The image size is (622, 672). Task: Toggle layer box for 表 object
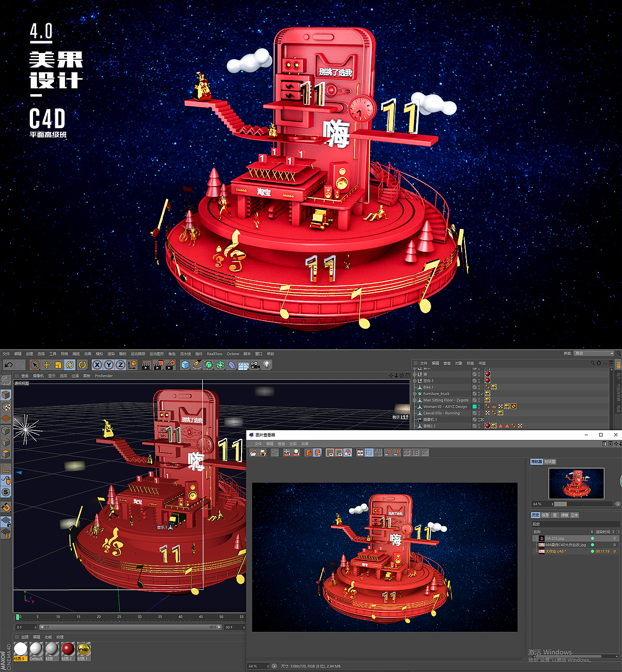click(475, 374)
